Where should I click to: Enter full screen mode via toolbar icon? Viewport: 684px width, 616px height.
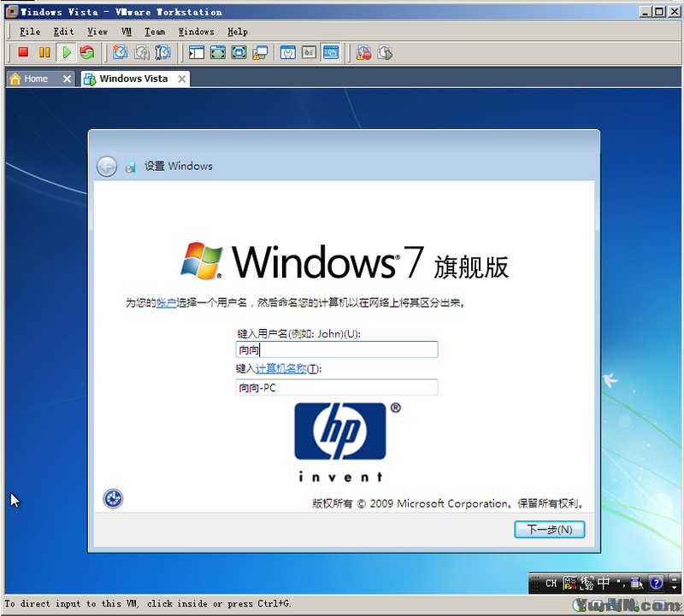click(x=218, y=53)
